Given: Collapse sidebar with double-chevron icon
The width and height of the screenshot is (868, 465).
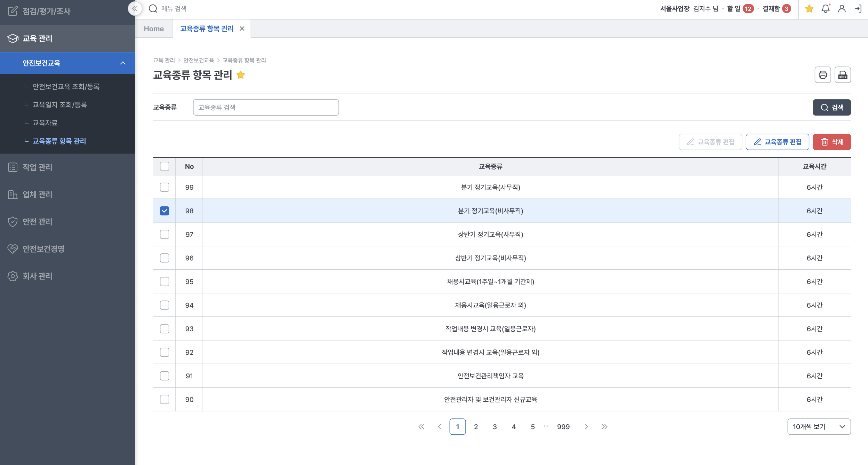Looking at the screenshot, I should (135, 9).
